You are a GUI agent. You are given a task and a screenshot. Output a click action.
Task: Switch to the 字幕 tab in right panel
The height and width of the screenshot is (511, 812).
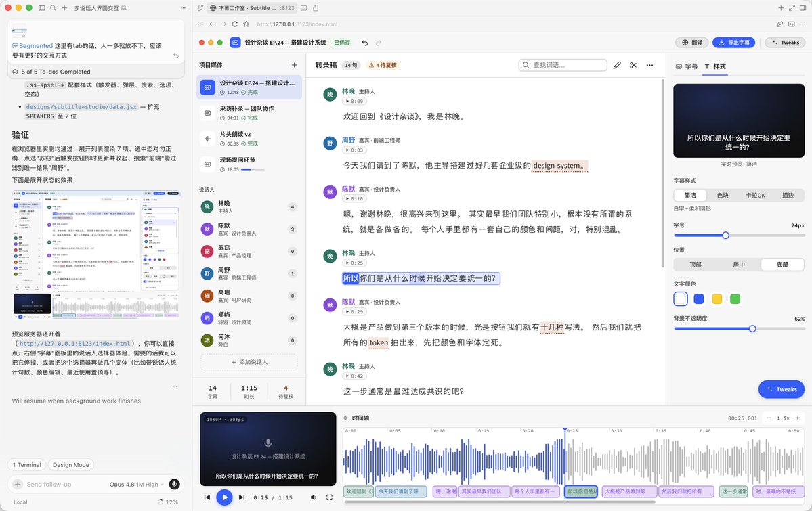[x=687, y=66]
